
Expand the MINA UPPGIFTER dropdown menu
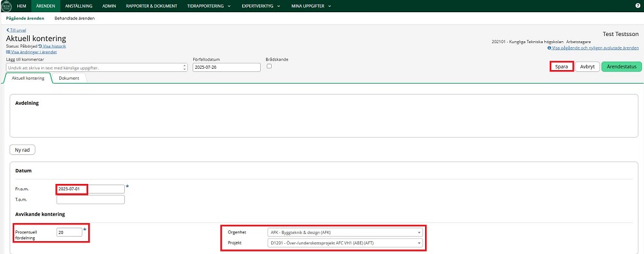point(311,6)
